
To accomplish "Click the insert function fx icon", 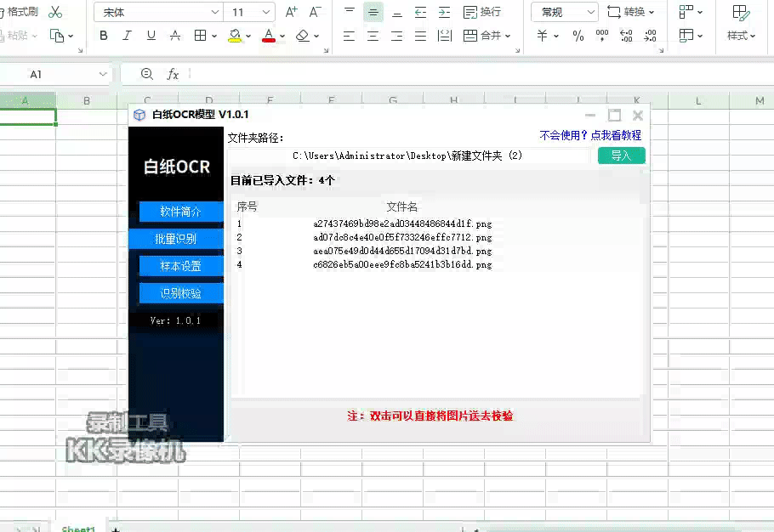I will click(x=173, y=75).
